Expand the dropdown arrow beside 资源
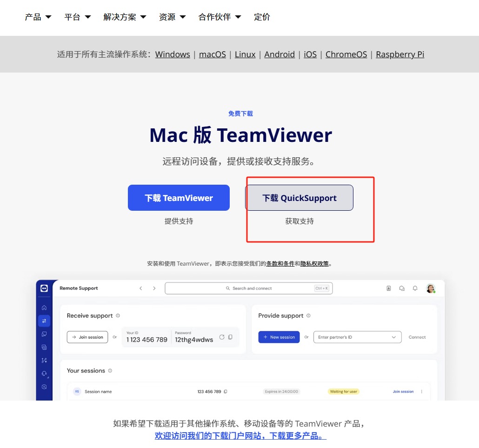479x448 pixels. tap(183, 17)
